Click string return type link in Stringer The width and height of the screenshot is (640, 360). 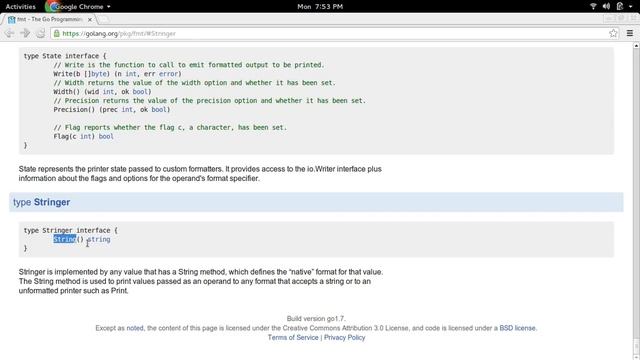pyautogui.click(x=99, y=240)
